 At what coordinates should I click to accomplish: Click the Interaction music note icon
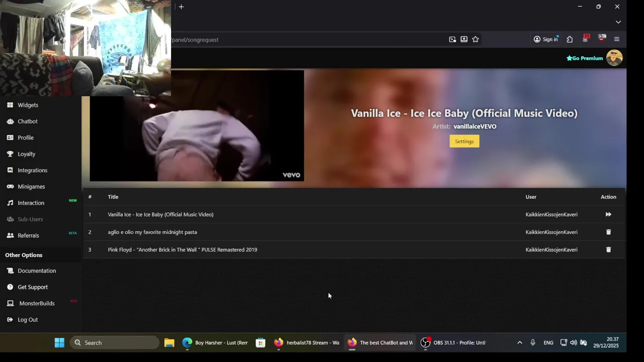[x=10, y=203]
